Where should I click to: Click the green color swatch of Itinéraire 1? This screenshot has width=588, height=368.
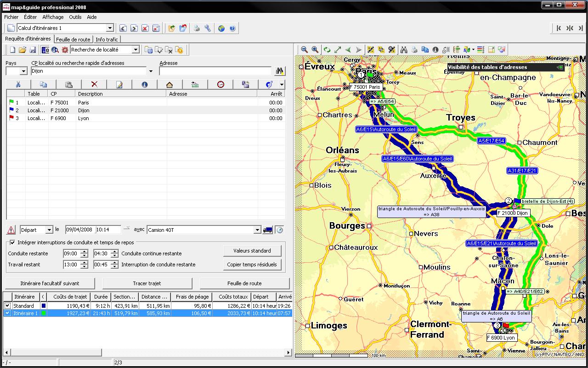[x=44, y=313]
